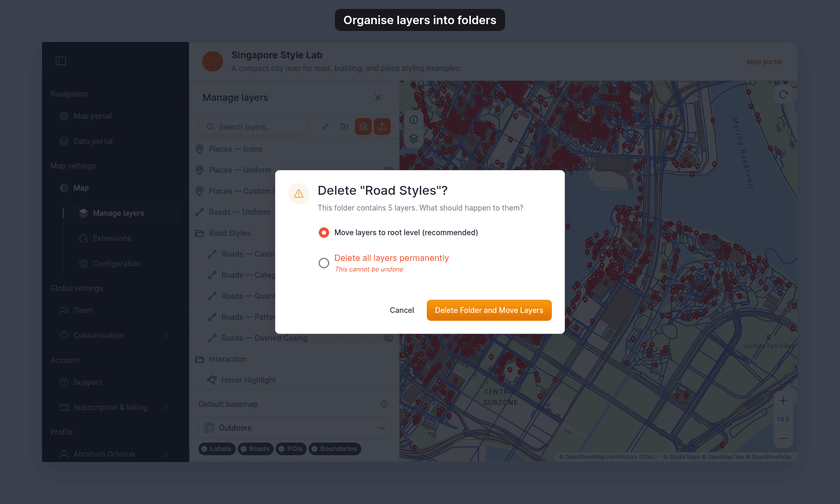The width and height of the screenshot is (840, 504).
Task: Click Delete Folder and Move Layers button
Action: (x=489, y=310)
